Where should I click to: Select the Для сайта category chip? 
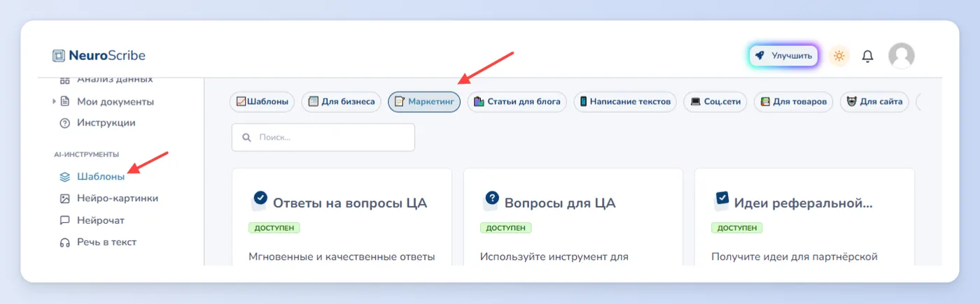(874, 102)
